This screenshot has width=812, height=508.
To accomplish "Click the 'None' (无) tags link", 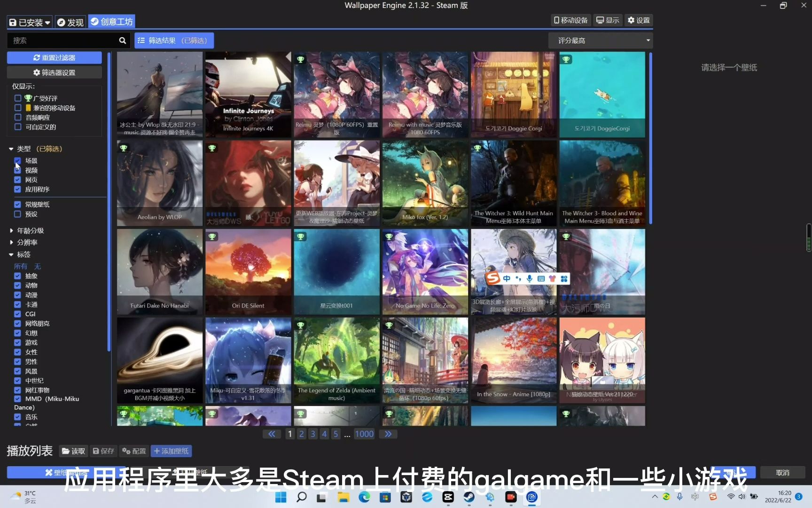I will 38,266.
